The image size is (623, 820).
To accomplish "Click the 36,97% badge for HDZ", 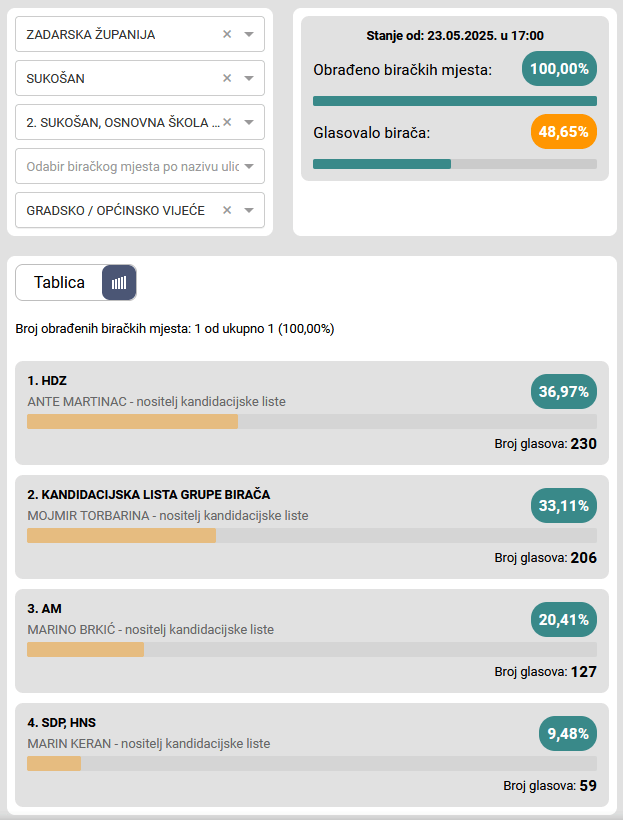I will (x=563, y=392).
